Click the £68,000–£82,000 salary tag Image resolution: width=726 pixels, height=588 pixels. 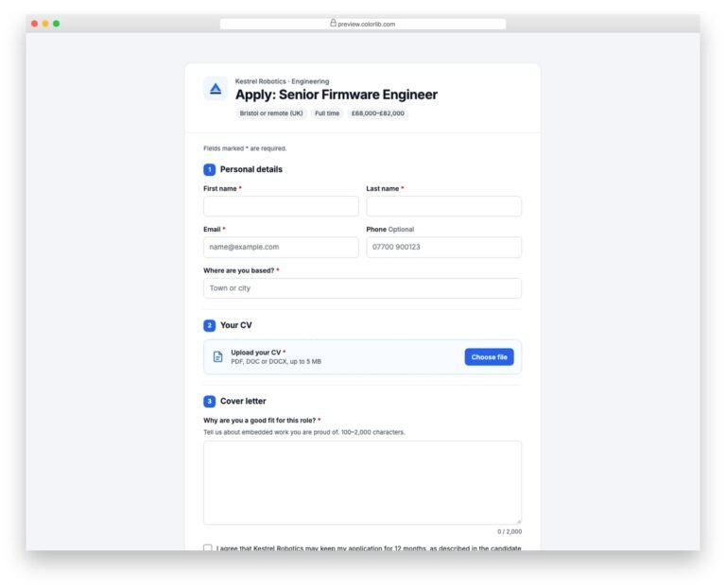(378, 113)
